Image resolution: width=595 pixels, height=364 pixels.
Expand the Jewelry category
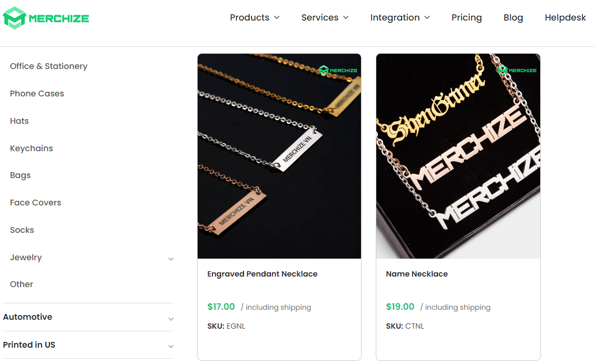pos(171,259)
